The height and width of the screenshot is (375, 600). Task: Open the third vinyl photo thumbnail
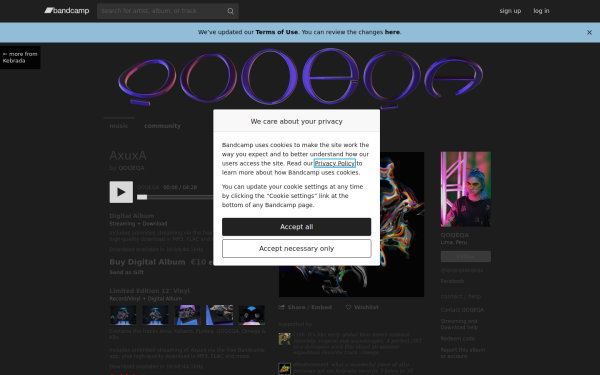[x=188, y=315]
